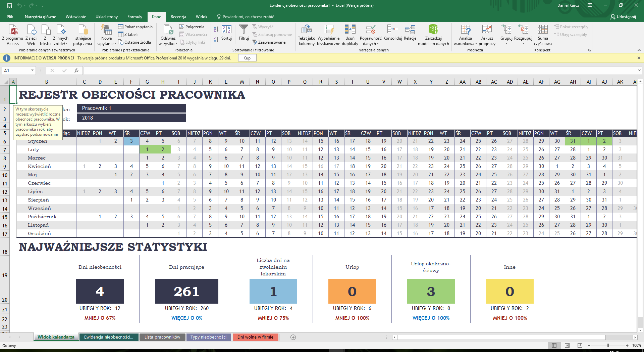The image size is (644, 352).
Task: Switch to Lista pracowników sheet
Action: coord(162,337)
